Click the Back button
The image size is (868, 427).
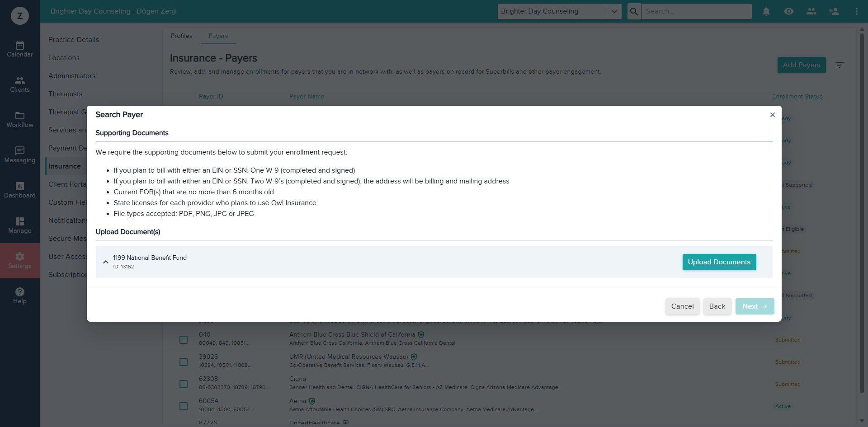(x=717, y=306)
